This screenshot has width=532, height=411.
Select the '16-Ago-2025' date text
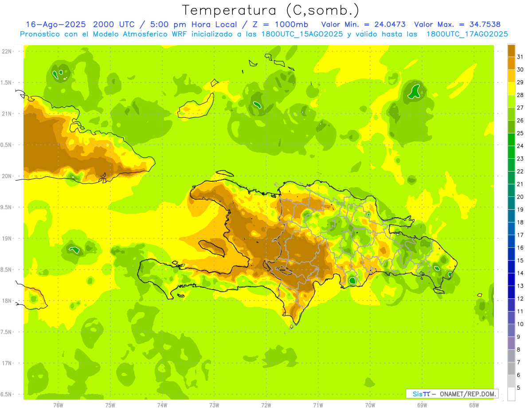pyautogui.click(x=56, y=24)
